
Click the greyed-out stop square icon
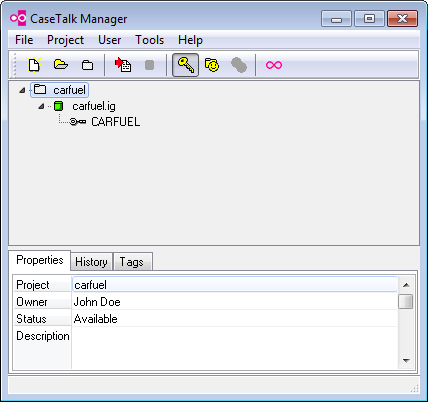[x=149, y=65]
